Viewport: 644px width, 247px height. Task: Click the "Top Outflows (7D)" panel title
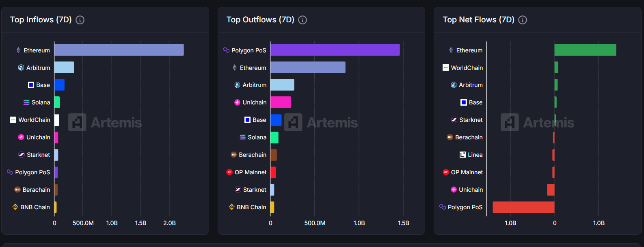[x=260, y=19]
